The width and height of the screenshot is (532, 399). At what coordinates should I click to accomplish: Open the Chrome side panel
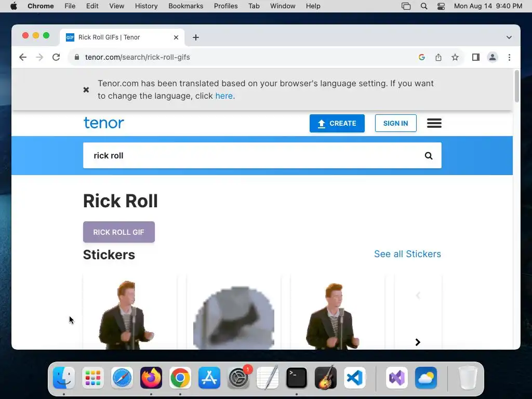(x=476, y=57)
